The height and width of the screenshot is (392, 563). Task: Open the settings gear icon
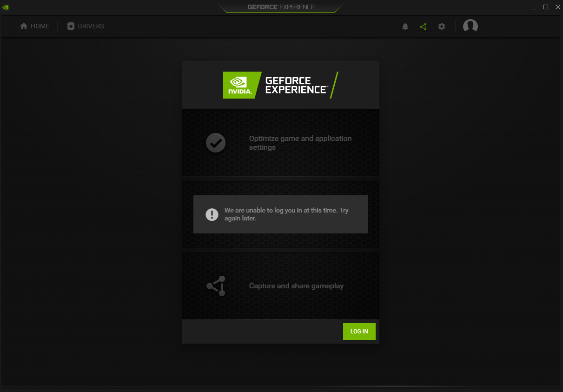pyautogui.click(x=441, y=27)
